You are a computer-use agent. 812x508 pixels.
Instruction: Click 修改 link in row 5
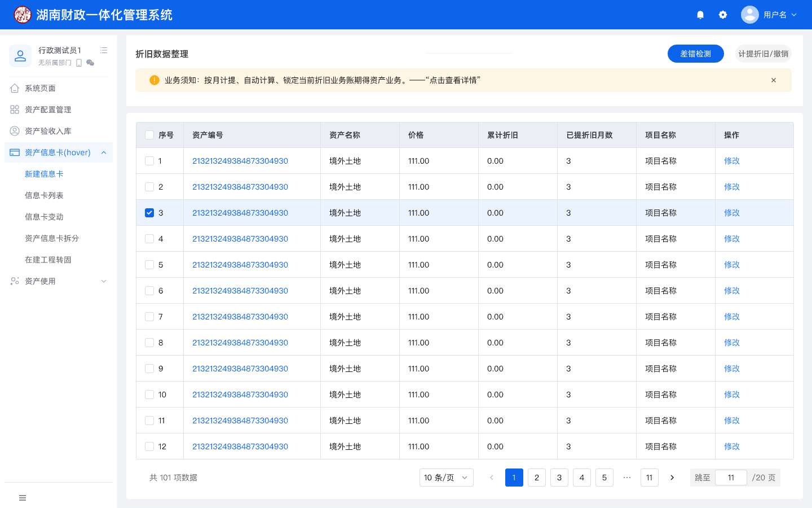tap(731, 265)
